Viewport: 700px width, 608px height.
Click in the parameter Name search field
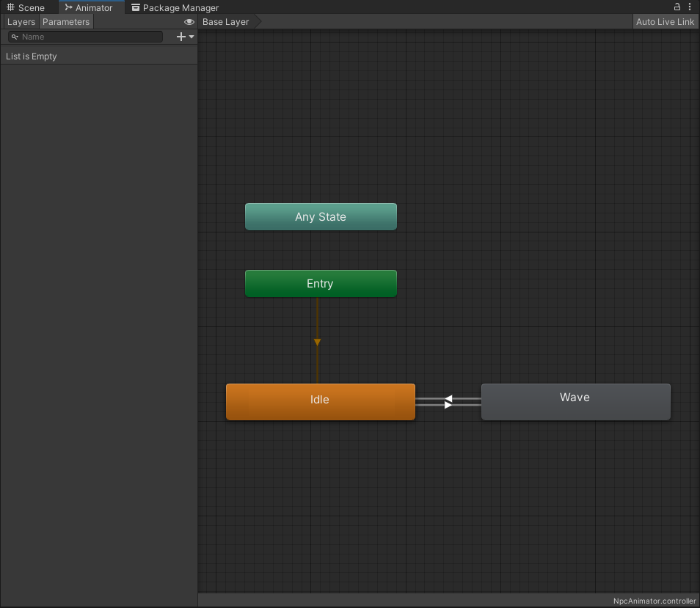point(88,37)
